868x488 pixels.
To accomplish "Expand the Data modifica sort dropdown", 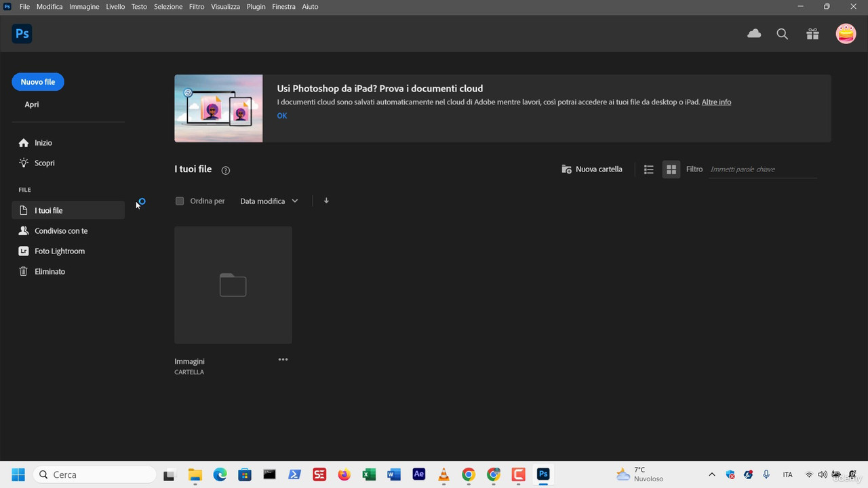I will [269, 201].
